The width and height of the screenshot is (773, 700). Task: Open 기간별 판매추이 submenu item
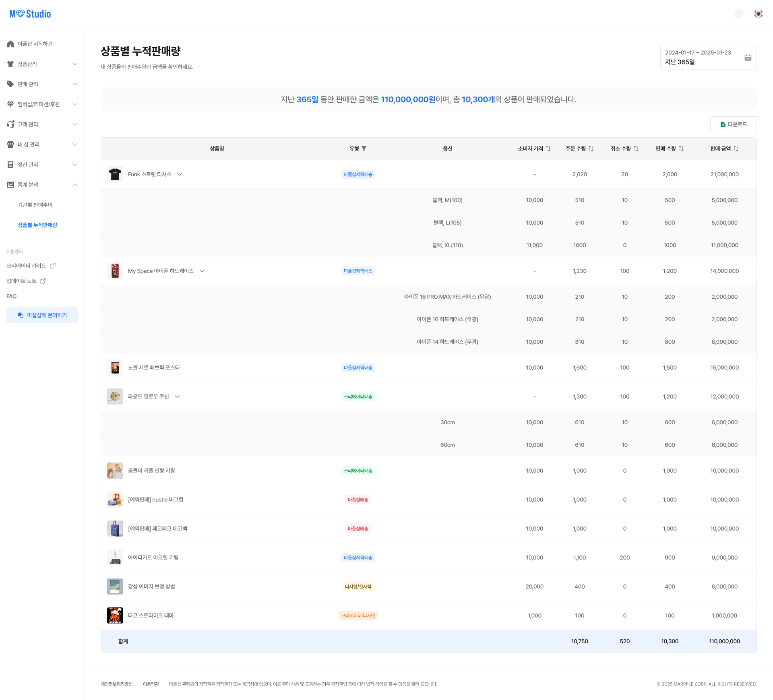point(35,205)
